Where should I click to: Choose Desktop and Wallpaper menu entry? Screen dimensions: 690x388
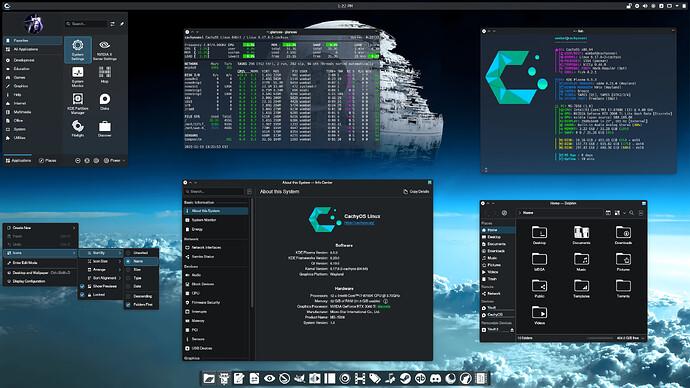pyautogui.click(x=40, y=273)
